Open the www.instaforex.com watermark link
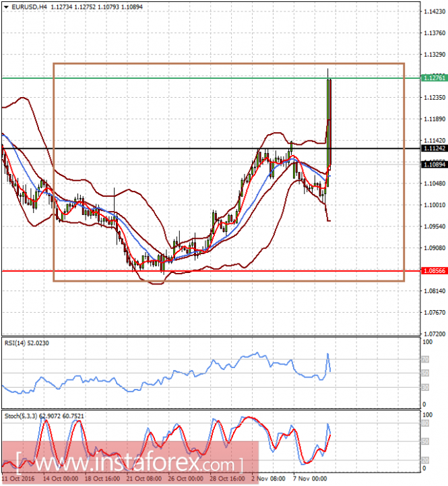Image resolution: width=448 pixels, height=486 pixels. pyautogui.click(x=130, y=464)
